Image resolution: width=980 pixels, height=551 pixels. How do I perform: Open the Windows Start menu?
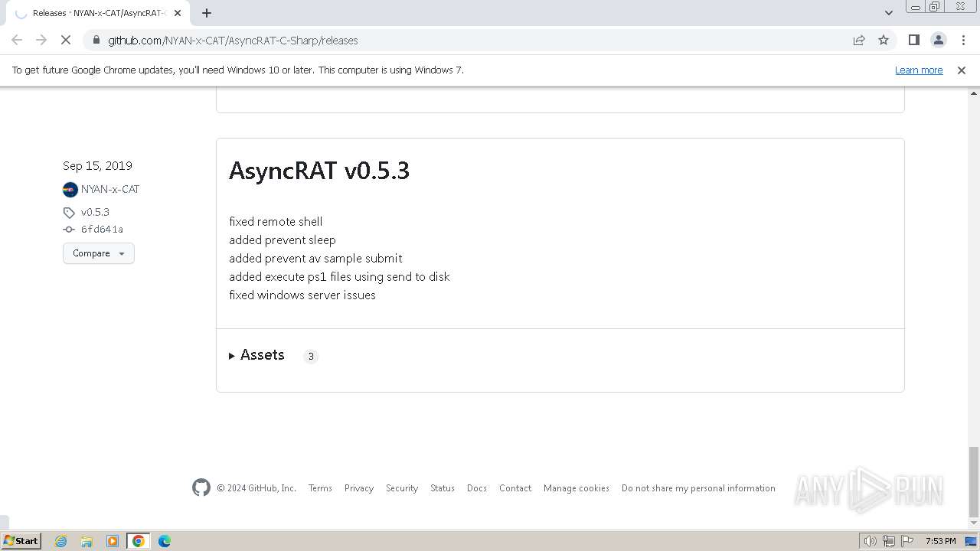pyautogui.click(x=21, y=540)
